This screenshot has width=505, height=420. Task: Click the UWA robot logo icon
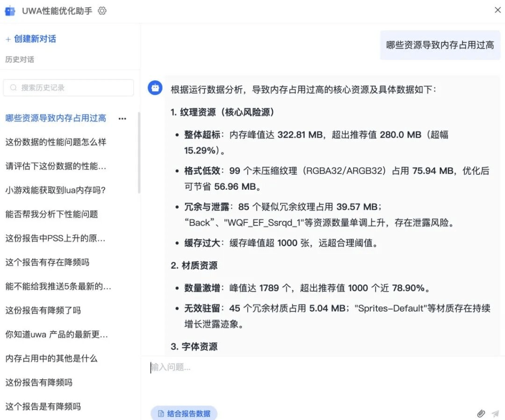(10, 11)
